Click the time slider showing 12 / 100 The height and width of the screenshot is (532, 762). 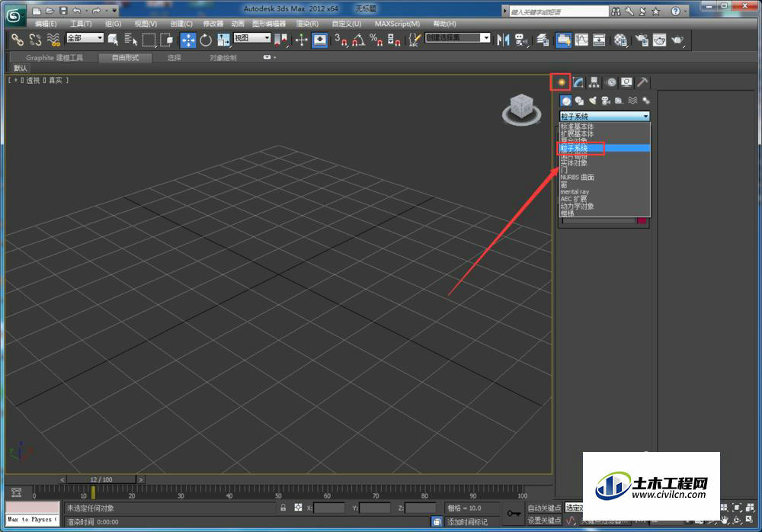point(101,479)
